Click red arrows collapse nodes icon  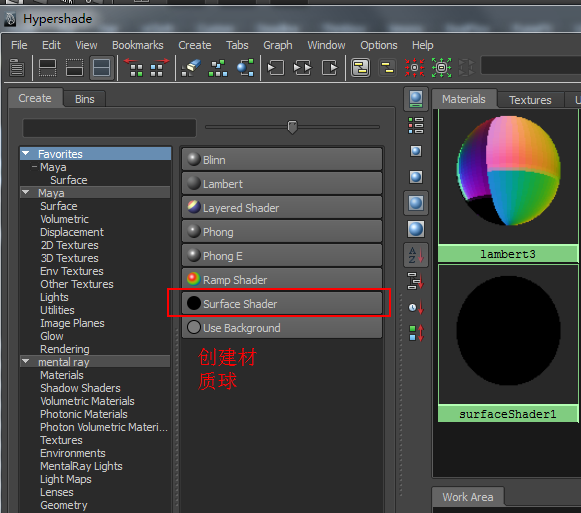point(414,68)
